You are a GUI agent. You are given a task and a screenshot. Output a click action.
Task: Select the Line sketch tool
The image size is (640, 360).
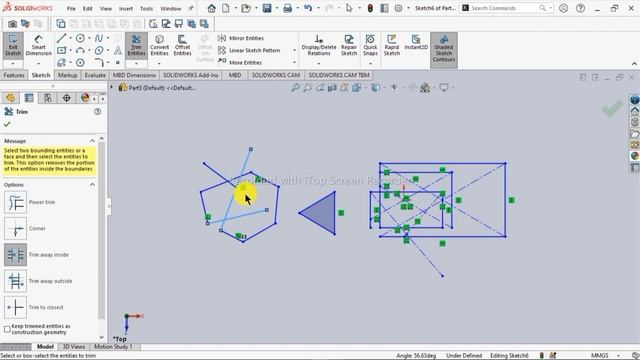[x=61, y=38]
